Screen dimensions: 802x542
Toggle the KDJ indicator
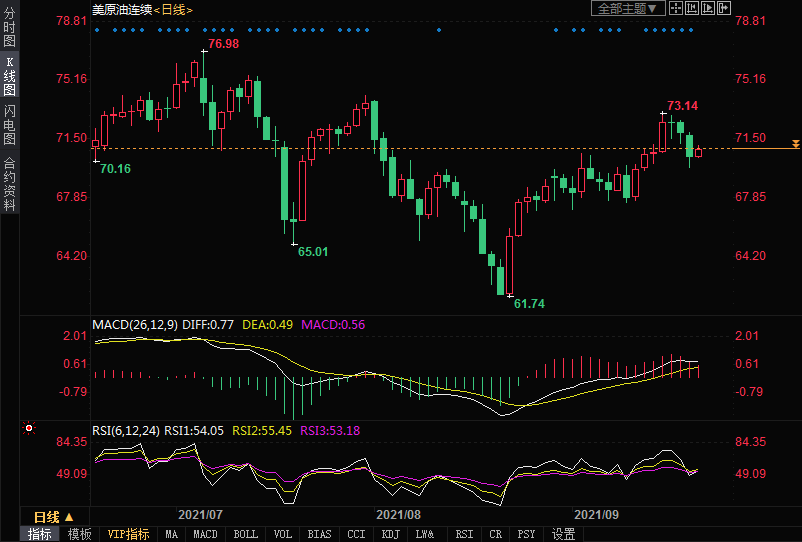click(390, 534)
